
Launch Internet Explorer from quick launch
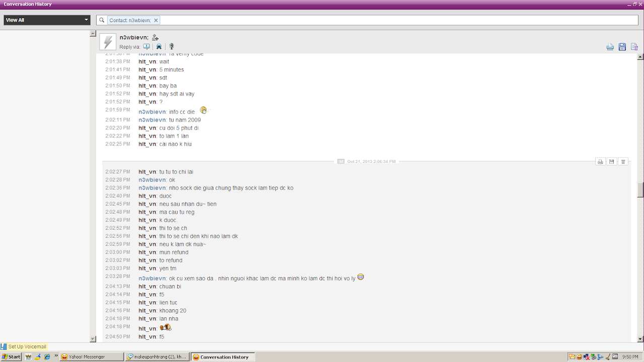pos(47,356)
